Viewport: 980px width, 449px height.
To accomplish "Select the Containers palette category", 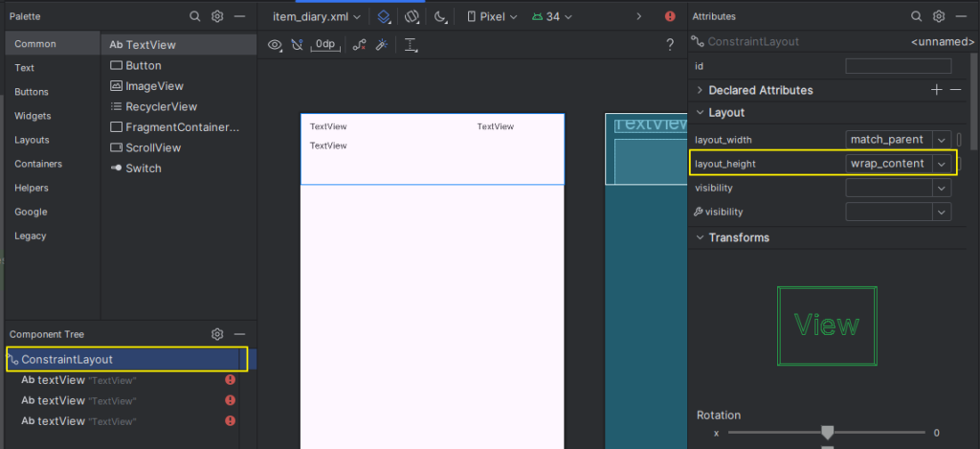I will pyautogui.click(x=54, y=164).
